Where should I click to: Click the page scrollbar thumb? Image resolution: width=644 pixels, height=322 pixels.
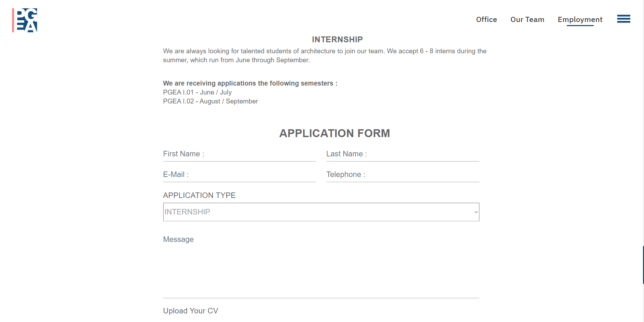click(x=643, y=265)
